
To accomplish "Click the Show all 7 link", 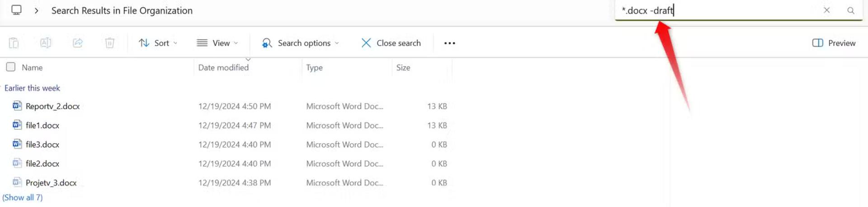I will tap(23, 197).
